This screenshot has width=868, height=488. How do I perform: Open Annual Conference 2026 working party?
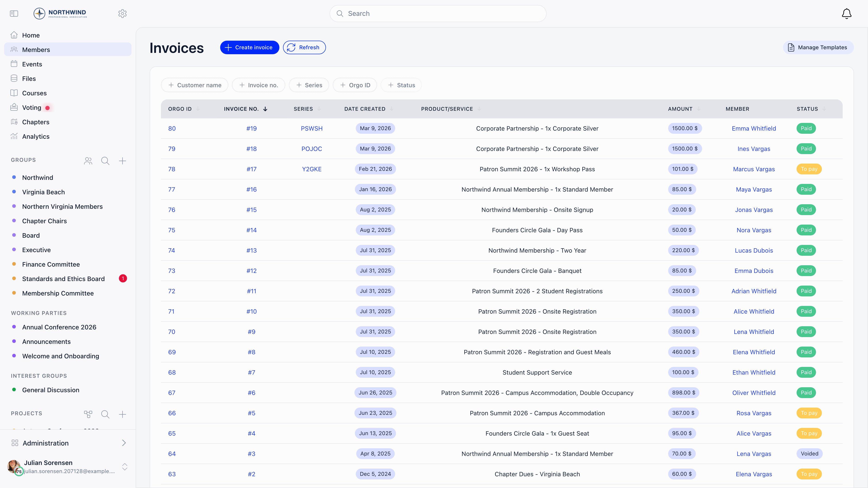pyautogui.click(x=59, y=327)
